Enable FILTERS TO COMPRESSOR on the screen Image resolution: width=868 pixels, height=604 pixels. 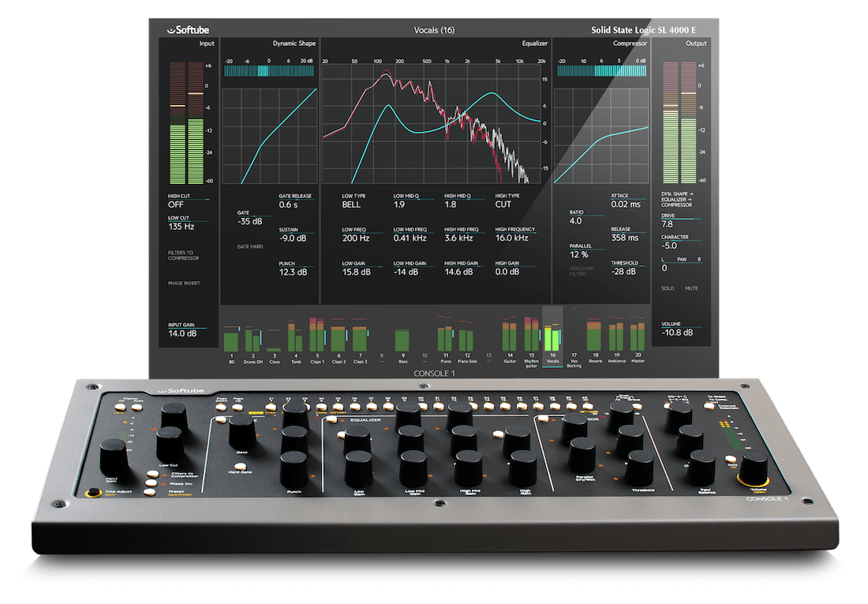point(184,256)
